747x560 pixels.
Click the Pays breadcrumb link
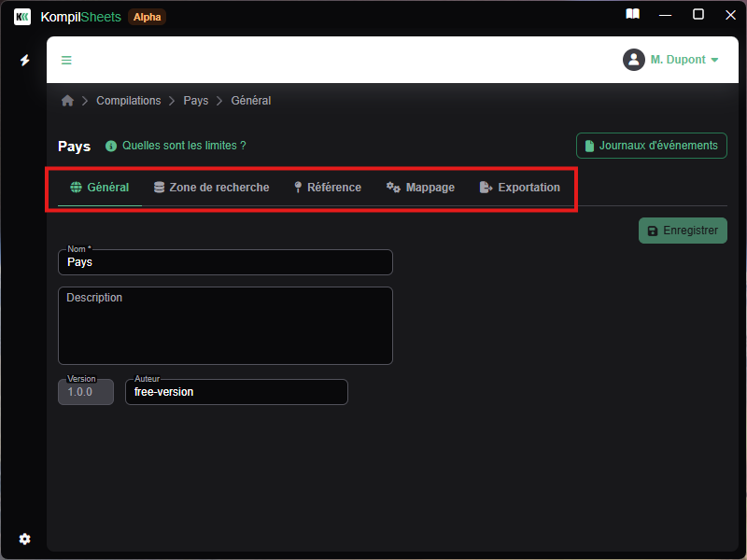[195, 101]
